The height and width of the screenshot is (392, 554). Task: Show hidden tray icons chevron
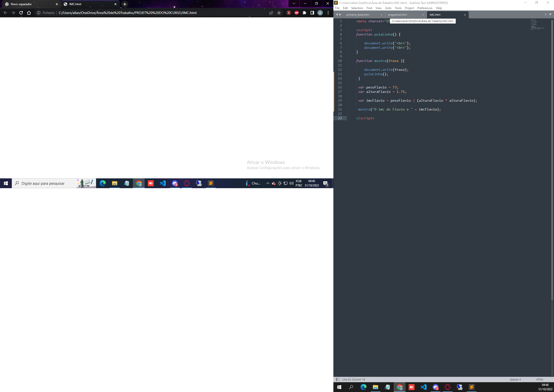[x=268, y=183]
